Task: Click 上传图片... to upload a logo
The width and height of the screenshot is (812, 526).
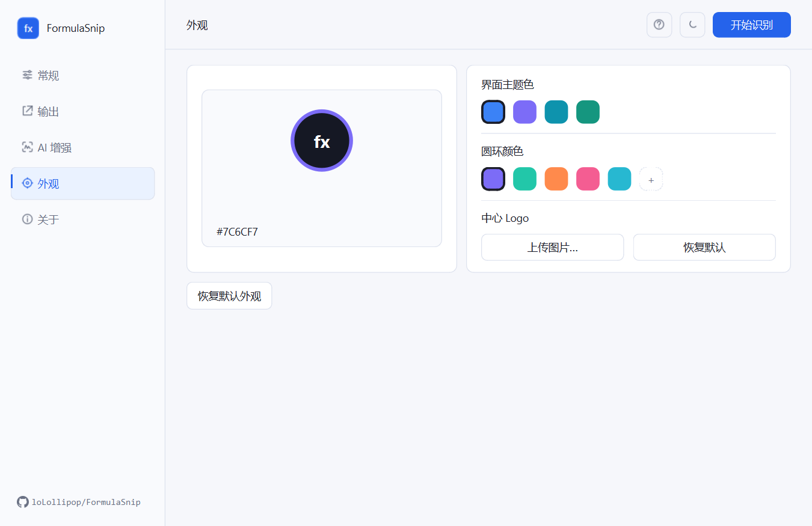Action: (x=553, y=247)
